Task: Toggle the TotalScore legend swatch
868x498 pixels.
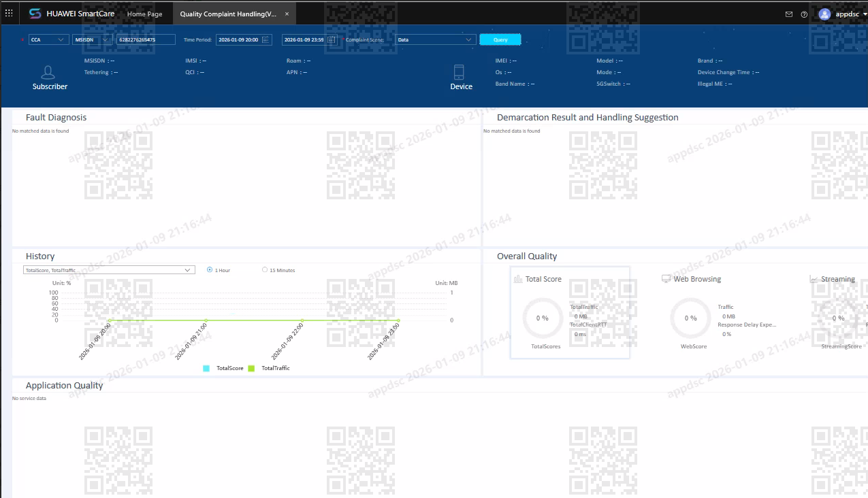Action: [x=206, y=368]
